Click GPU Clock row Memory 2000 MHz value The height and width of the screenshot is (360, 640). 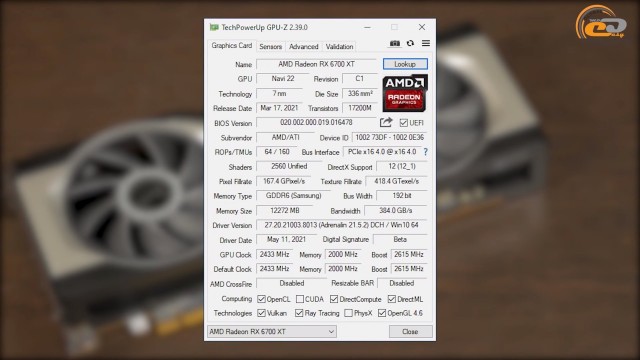342,255
